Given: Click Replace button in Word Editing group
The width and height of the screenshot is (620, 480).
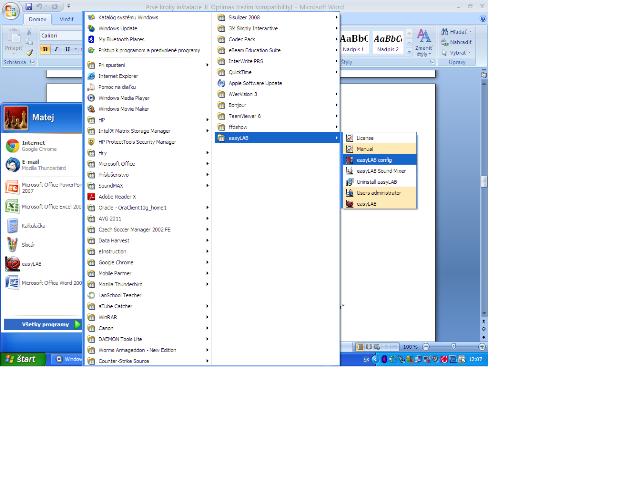Looking at the screenshot, I should (x=456, y=42).
